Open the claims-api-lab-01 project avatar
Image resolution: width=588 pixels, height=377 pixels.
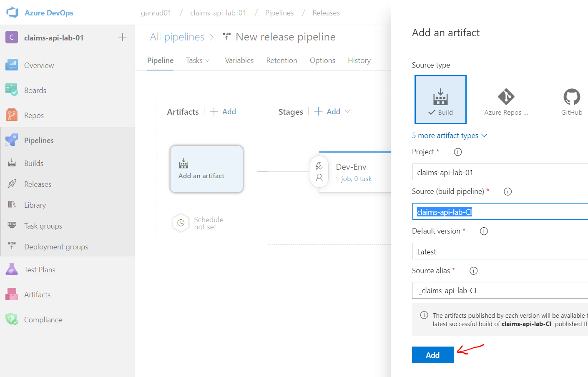pyautogui.click(x=12, y=38)
